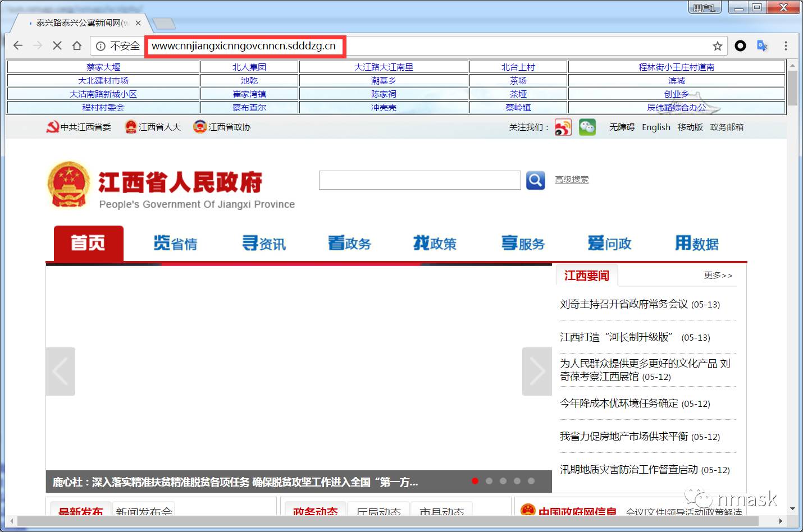Open the translate extension icon
Image resolution: width=803 pixels, height=532 pixels.
click(762, 46)
